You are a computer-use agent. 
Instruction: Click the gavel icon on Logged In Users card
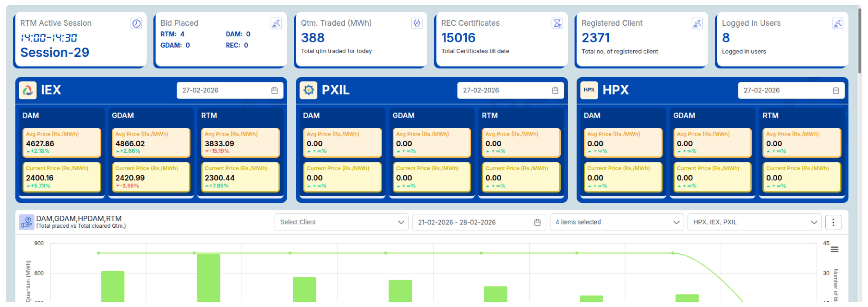838,24
